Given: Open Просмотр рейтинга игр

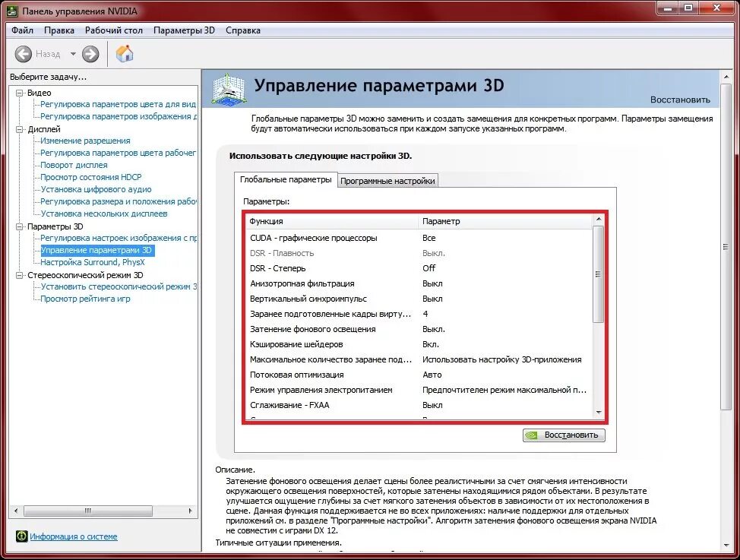Looking at the screenshot, I should coord(85,299).
